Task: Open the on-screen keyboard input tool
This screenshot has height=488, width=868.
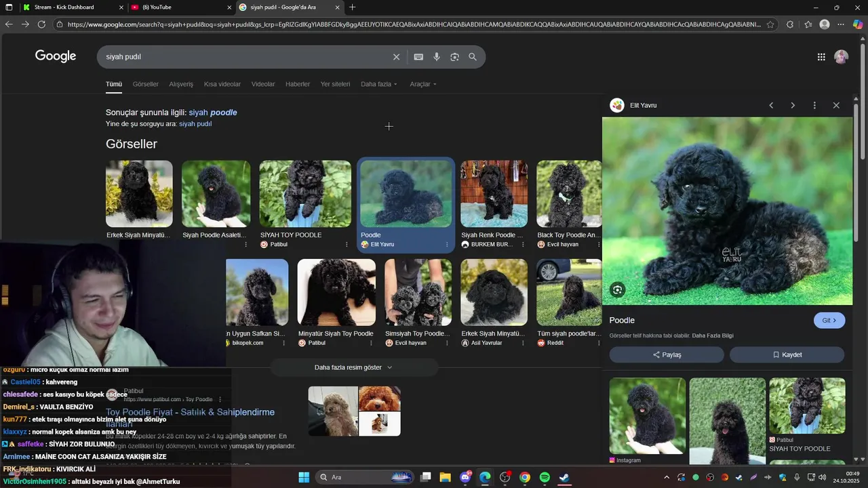Action: pos(418,57)
